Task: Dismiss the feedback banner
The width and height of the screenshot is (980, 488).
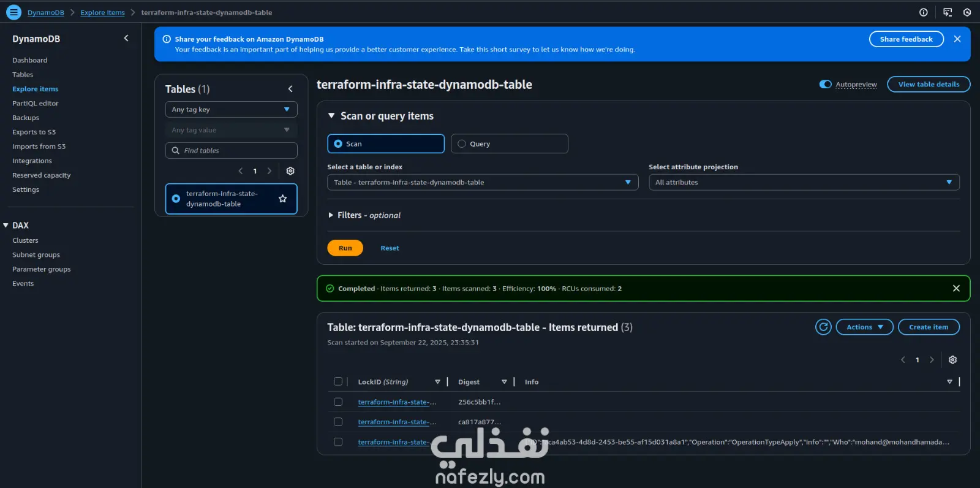Action: click(x=957, y=39)
